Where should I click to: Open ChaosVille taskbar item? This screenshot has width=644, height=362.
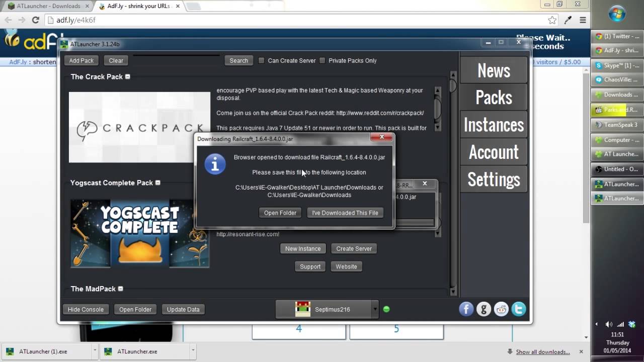coord(617,79)
